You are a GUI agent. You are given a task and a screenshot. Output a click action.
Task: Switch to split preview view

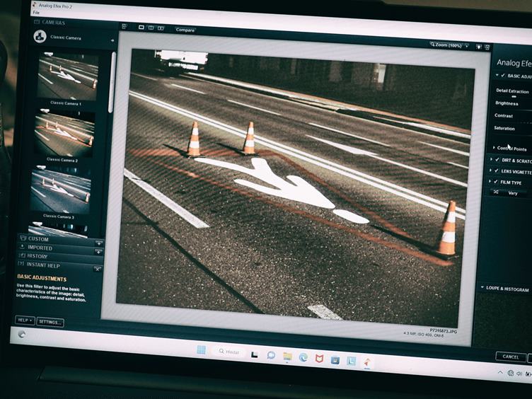151,28
